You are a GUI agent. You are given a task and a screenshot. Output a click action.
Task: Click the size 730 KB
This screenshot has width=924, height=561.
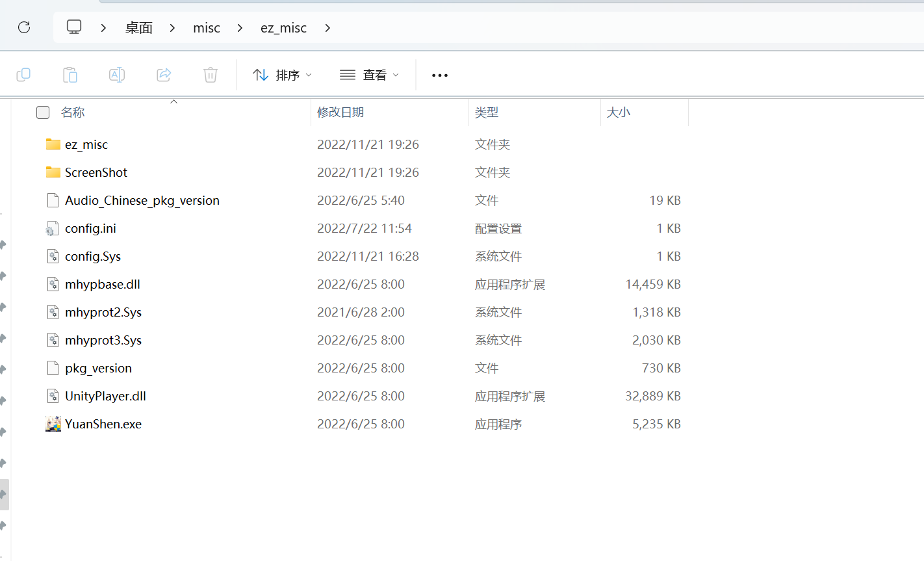pos(661,368)
